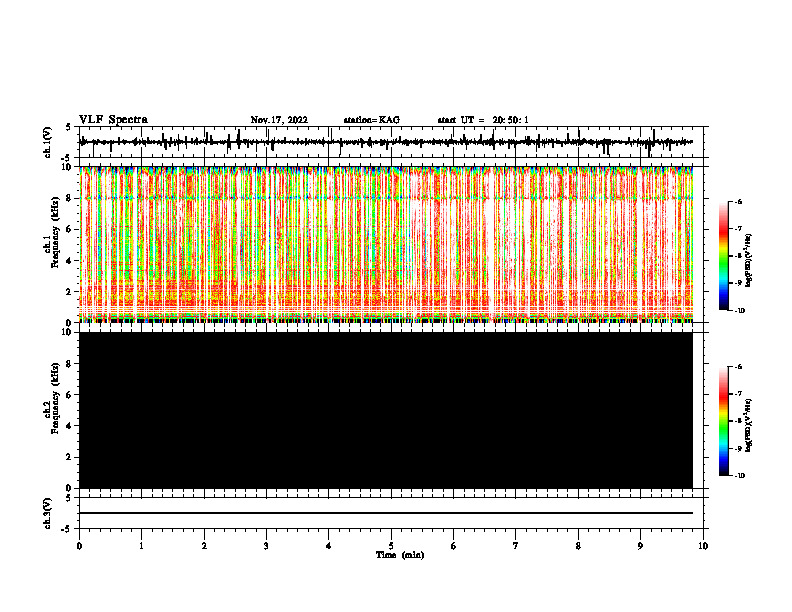The height and width of the screenshot is (612, 792).
Task: Click the "Time (min)" axis label
Action: (400, 555)
